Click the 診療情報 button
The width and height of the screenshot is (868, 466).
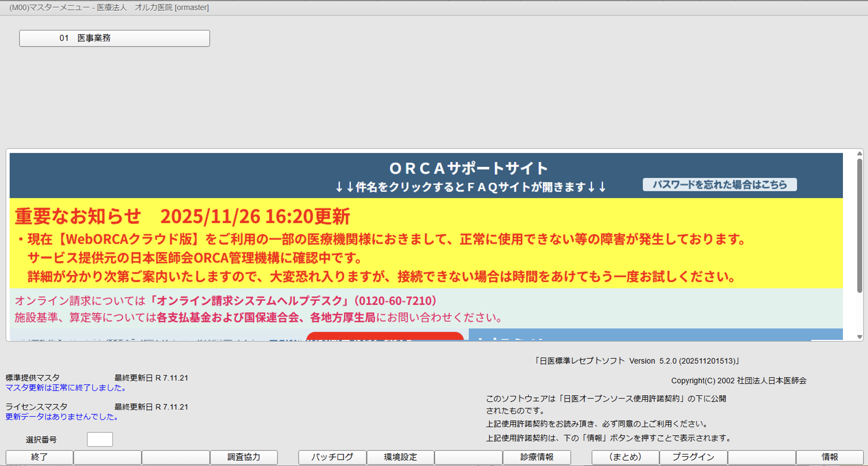pyautogui.click(x=537, y=457)
